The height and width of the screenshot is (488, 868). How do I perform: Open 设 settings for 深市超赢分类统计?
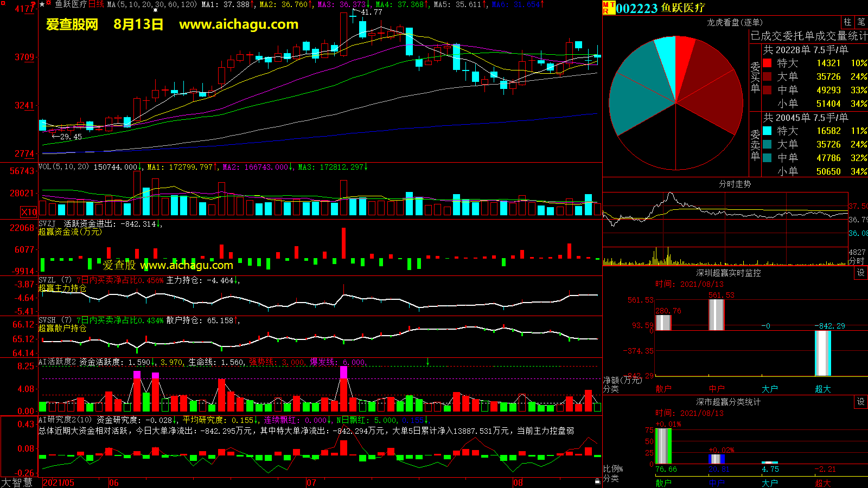[x=860, y=402]
